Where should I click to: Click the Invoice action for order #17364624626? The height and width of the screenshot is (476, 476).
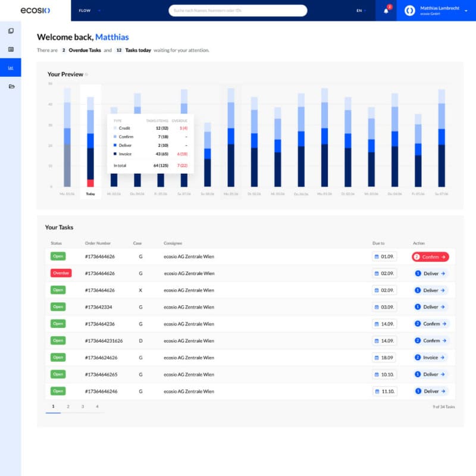coord(430,357)
